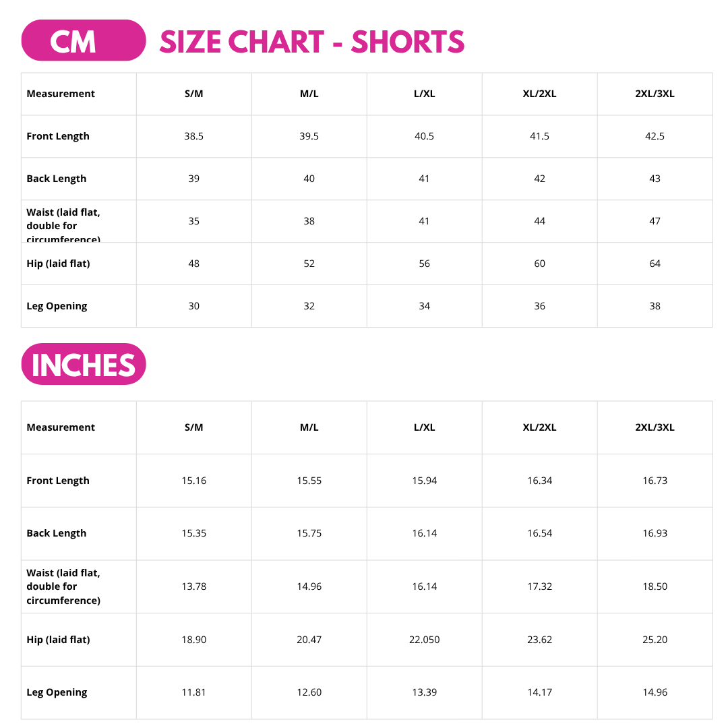Click Back Length value 43 in CM table

point(655,179)
